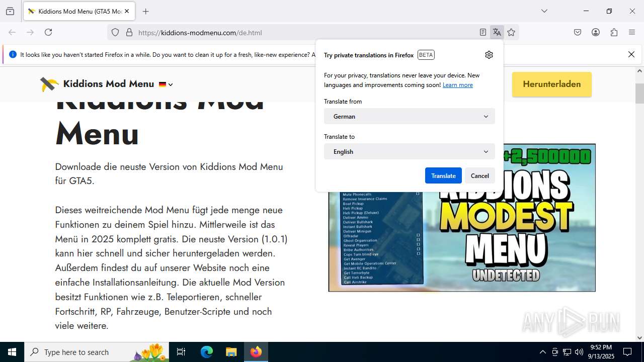Click the BETA badge label
This screenshot has height=362, width=644.
pos(426,55)
